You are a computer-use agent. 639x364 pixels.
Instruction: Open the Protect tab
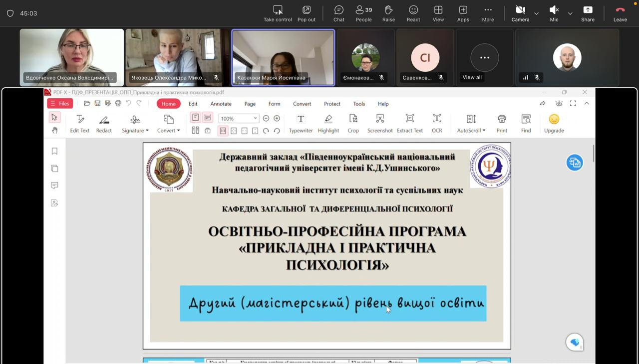click(332, 104)
